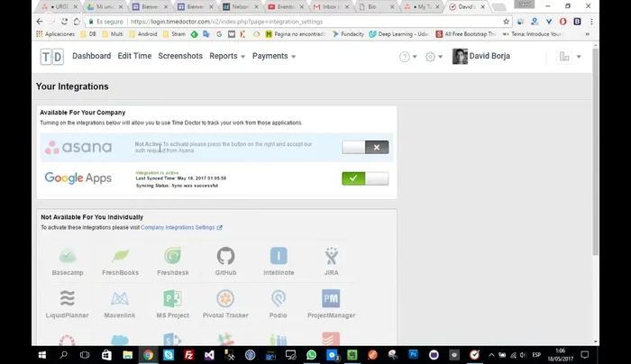Click the Google Apps logo
Viewport: 631px width, 364px height.
78,178
